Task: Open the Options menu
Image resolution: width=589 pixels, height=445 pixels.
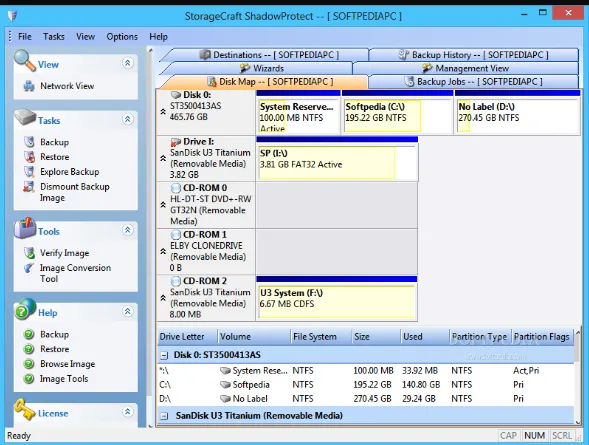Action: [x=122, y=37]
